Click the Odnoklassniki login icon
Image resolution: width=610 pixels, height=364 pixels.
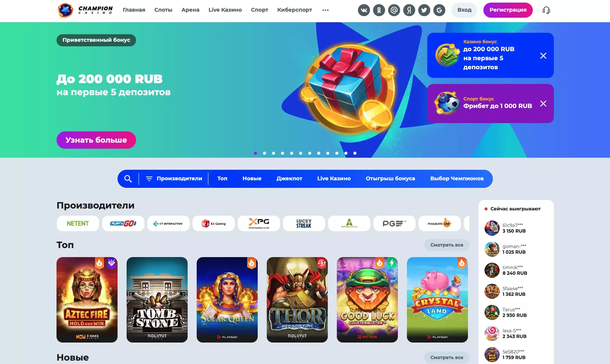point(379,10)
